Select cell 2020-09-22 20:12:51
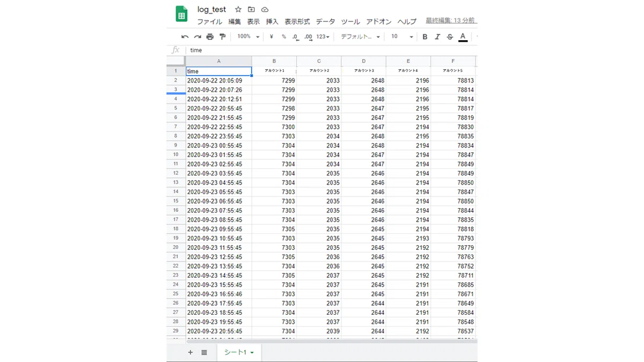Screen dimensions: 644x362 click(x=219, y=99)
